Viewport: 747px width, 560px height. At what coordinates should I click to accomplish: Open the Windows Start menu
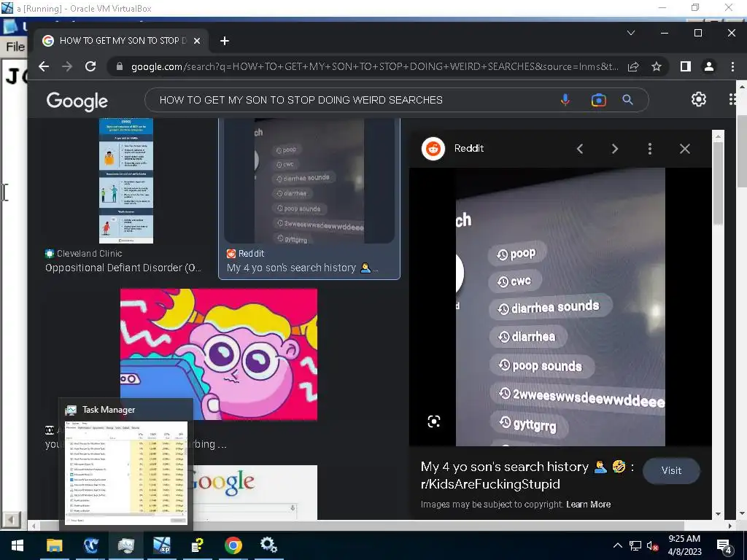pyautogui.click(x=18, y=545)
